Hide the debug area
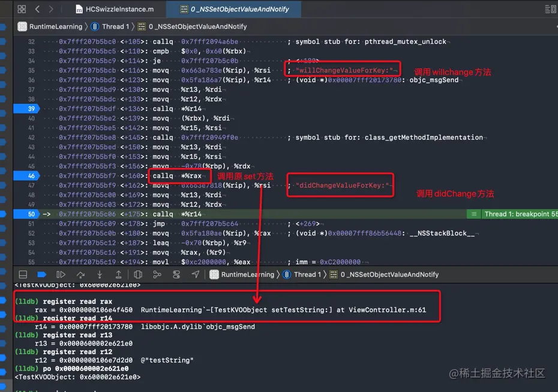558x392 pixels. (23, 275)
